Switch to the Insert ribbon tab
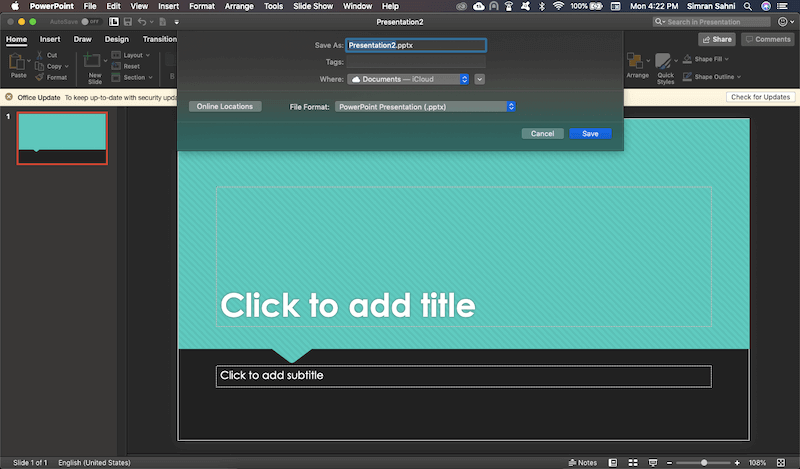The width and height of the screenshot is (800, 469). 50,39
